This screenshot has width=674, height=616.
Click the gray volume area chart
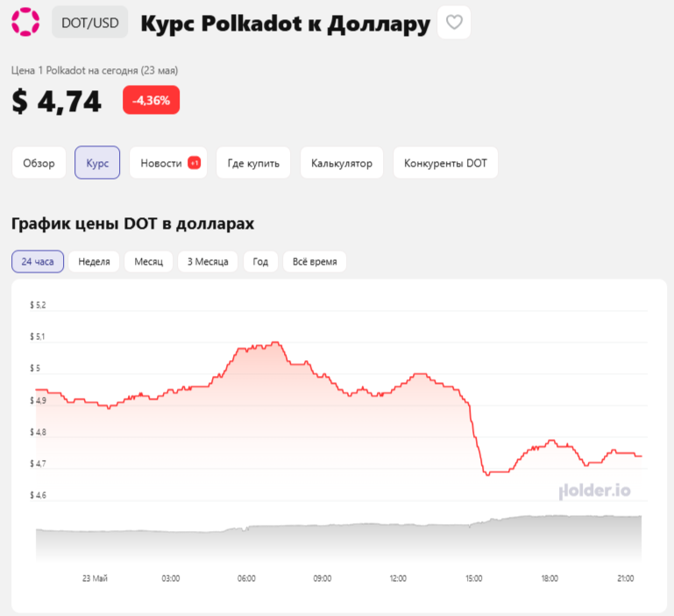click(338, 540)
